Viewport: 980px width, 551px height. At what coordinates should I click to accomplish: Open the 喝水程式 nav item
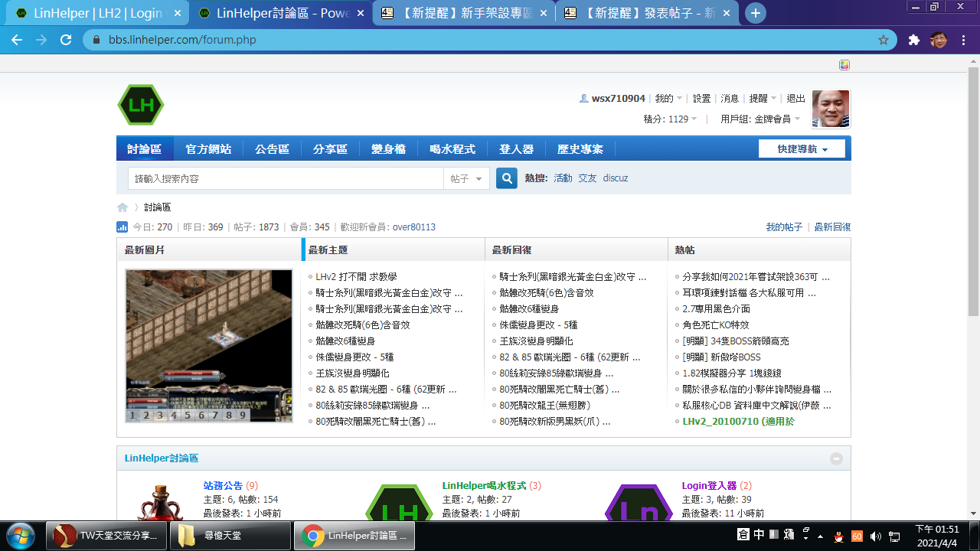[x=452, y=149]
